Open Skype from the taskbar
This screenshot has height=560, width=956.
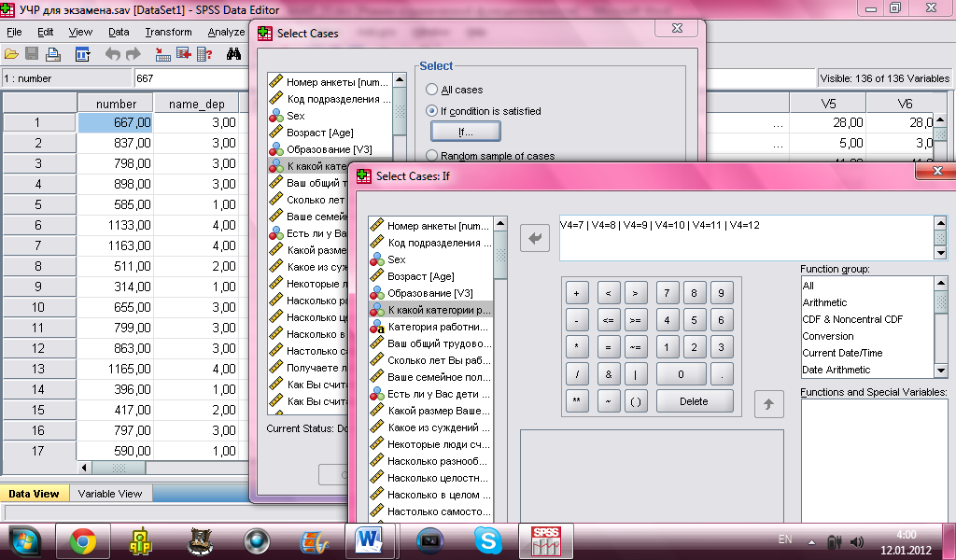click(x=487, y=541)
